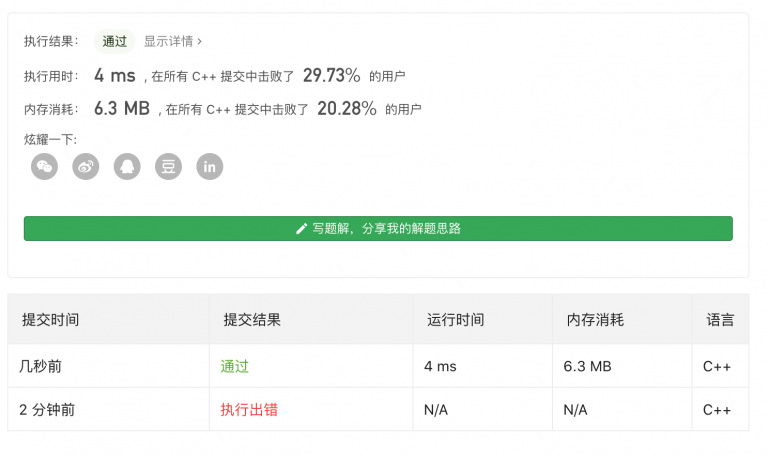Click the 运行时间 column header
Screen dimensions: 768x455
coord(456,320)
